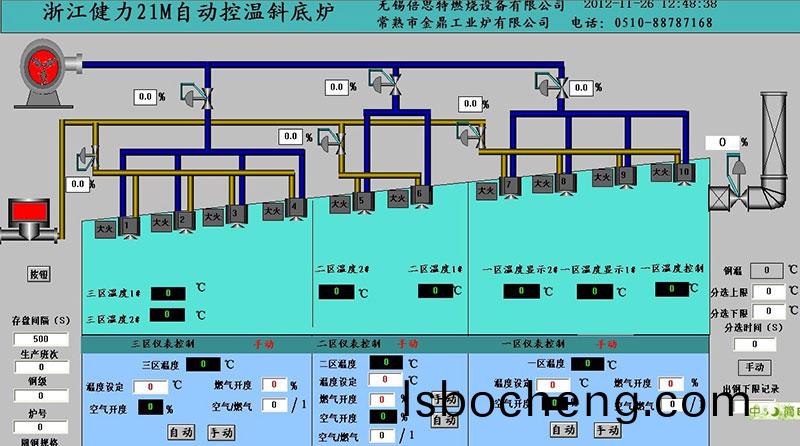Click exhaust damper 0 % opening value
800x446 pixels.
[722, 142]
